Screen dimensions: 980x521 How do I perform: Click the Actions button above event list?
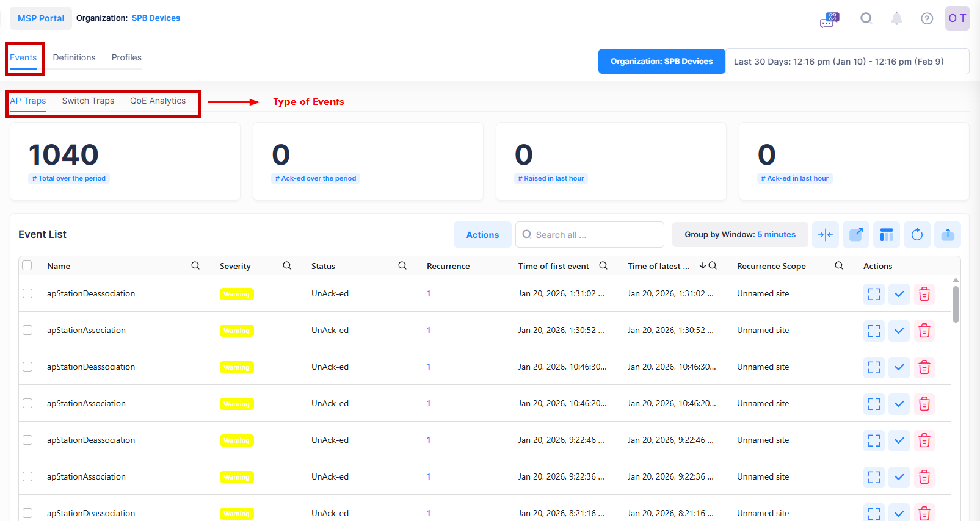click(482, 235)
